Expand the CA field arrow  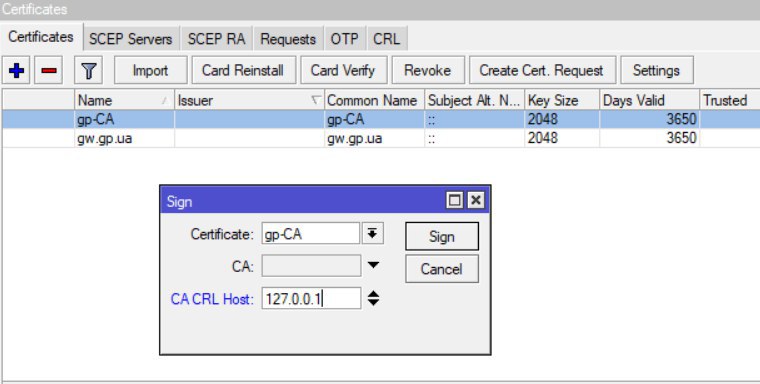click(x=373, y=265)
